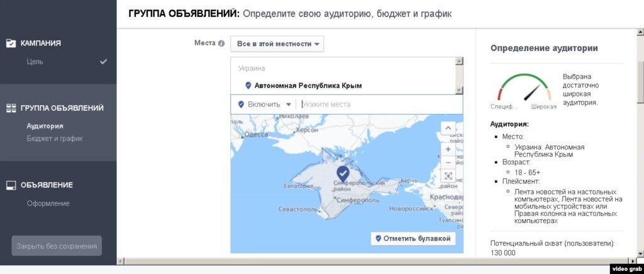Screen dimensions: 644x274
Task: Collapse the map using the up-chevron button
Action: (x=448, y=128)
